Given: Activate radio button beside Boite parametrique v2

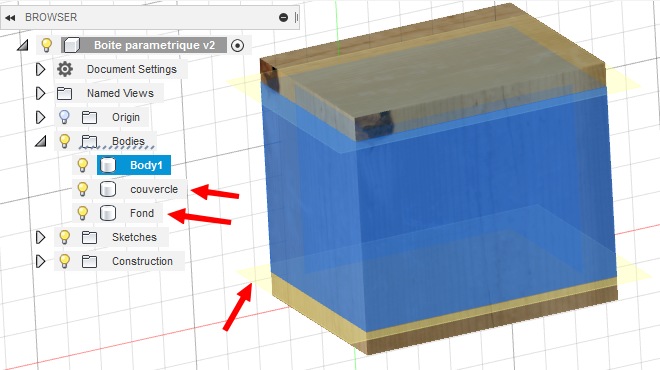Looking at the screenshot, I should click(237, 45).
